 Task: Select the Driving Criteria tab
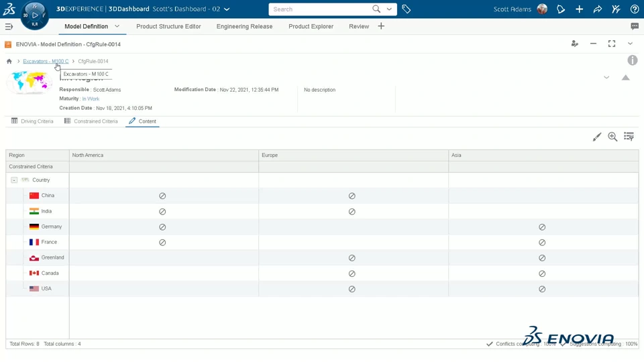[32, 121]
